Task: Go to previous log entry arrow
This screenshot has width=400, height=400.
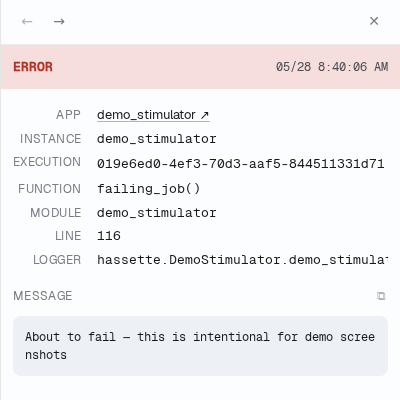Action: 27,22
